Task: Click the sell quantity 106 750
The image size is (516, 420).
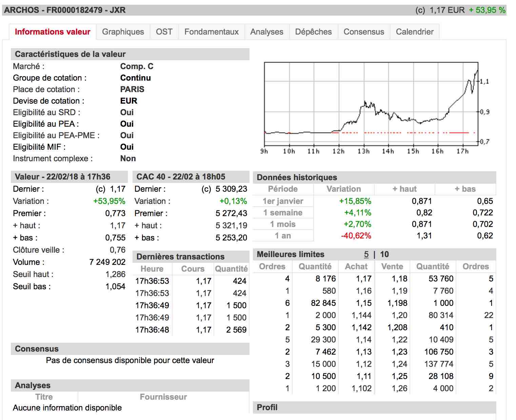Action: point(439,352)
